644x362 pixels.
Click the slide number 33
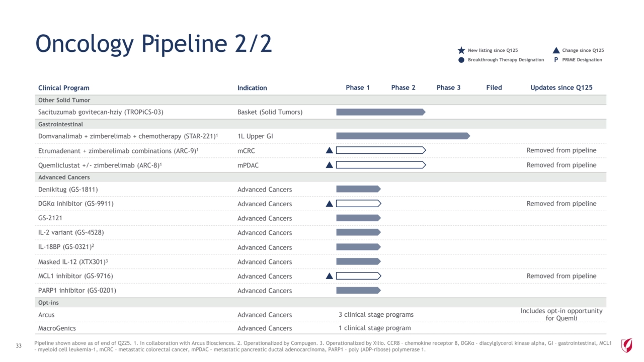pos(19,345)
